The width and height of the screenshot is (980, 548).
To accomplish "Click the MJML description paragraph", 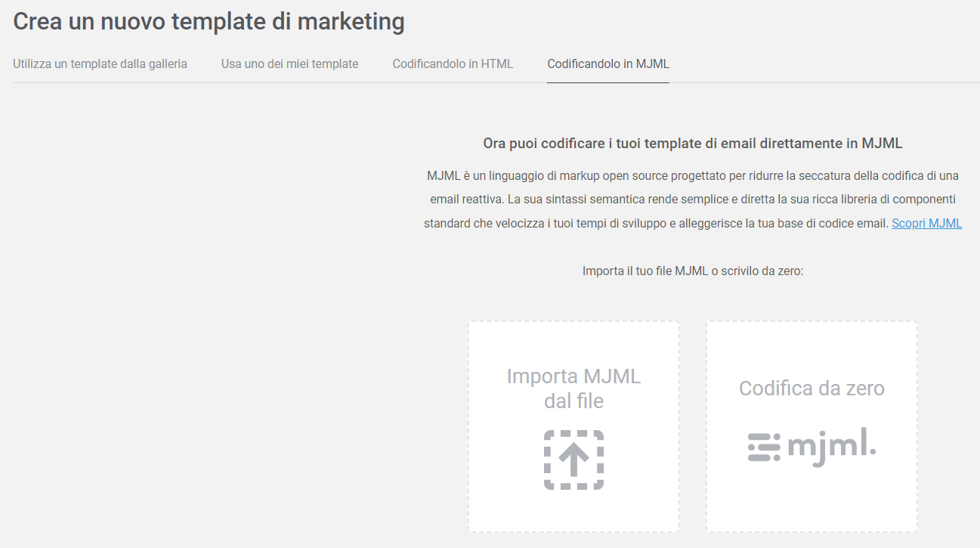I will [x=693, y=200].
